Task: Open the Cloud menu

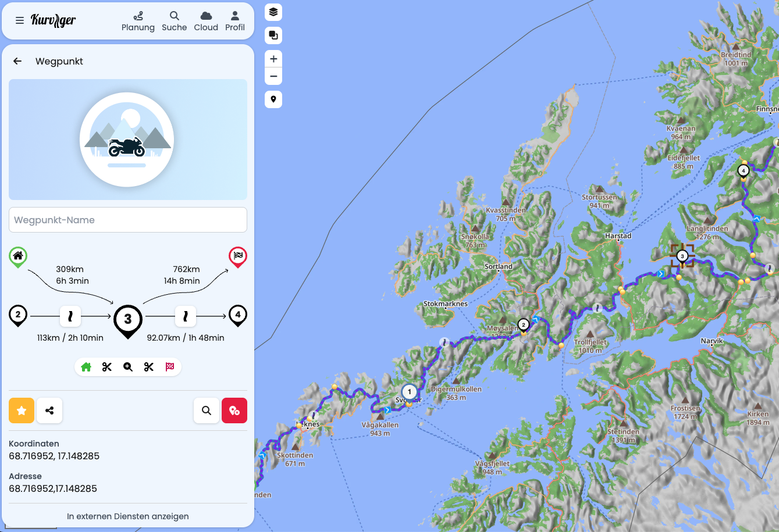Action: [x=206, y=22]
